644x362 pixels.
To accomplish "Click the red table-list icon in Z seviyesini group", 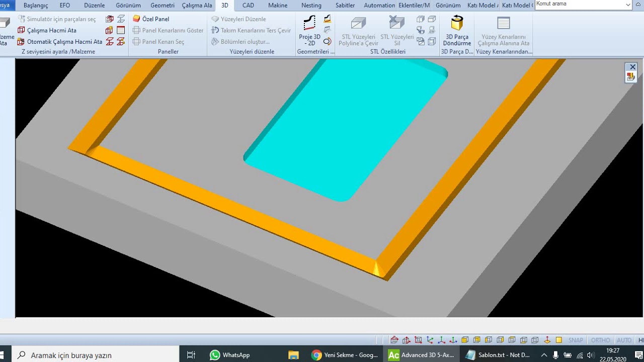I will (121, 30).
